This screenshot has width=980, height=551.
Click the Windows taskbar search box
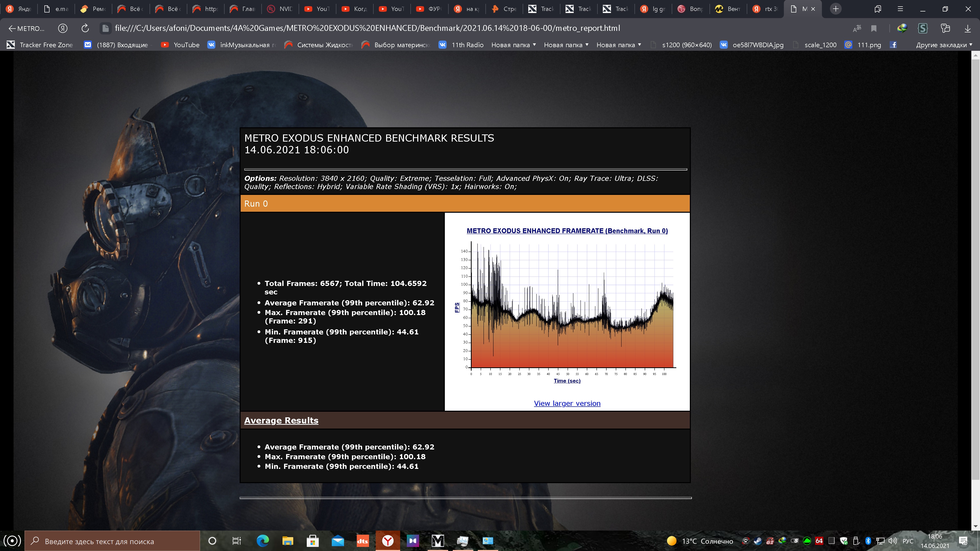click(113, 541)
